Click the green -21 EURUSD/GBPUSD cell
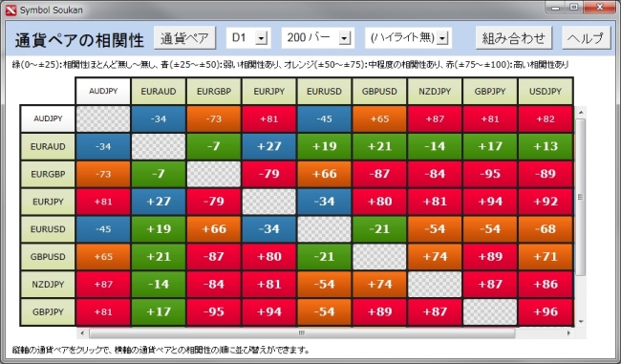621x364 pixels. [x=379, y=229]
